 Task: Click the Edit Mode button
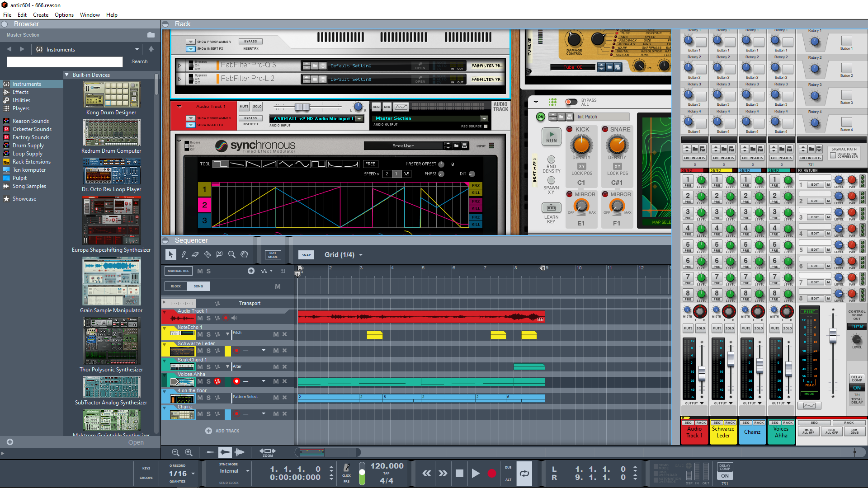point(273,255)
